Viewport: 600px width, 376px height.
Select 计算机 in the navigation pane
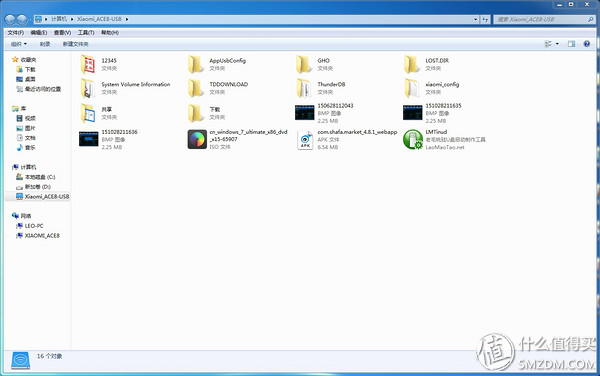(24, 167)
